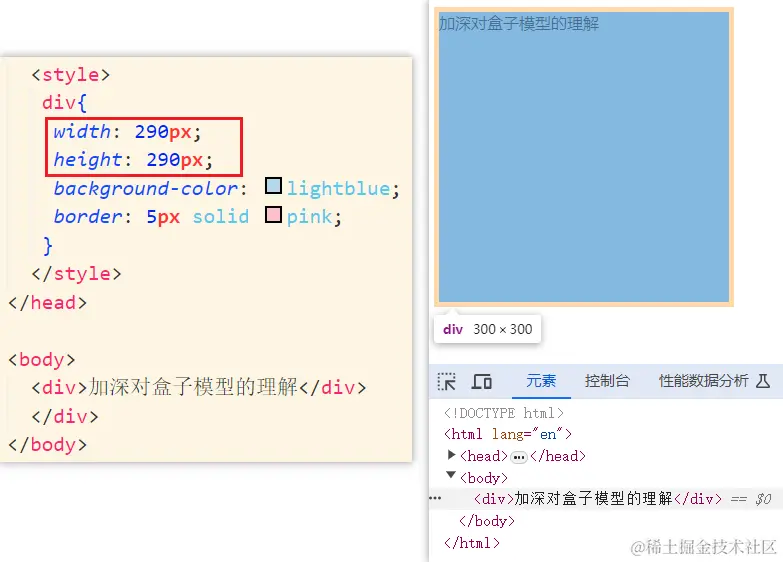This screenshot has height=562, width=783.
Task: Open the three-dot actions beside selected div row
Action: (435, 498)
